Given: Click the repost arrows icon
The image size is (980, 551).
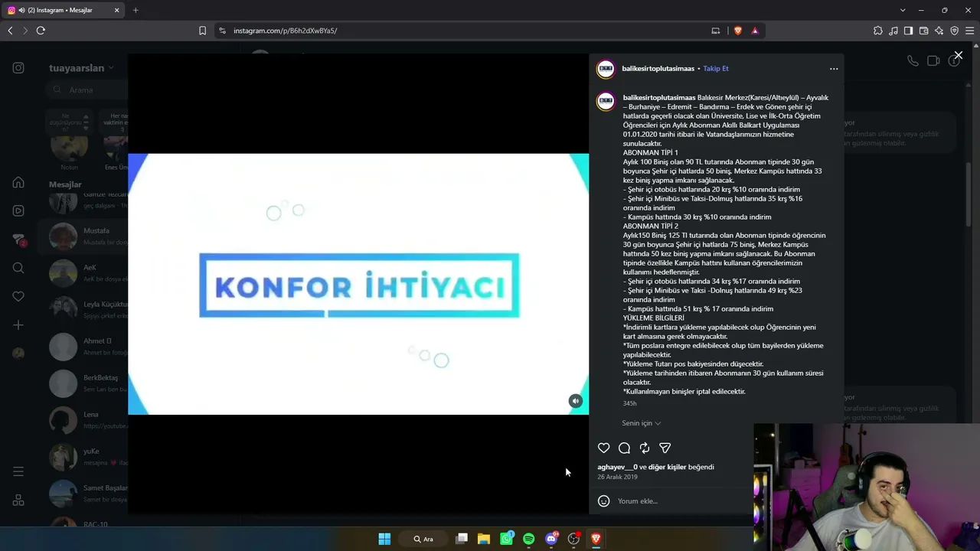Looking at the screenshot, I should point(645,448).
